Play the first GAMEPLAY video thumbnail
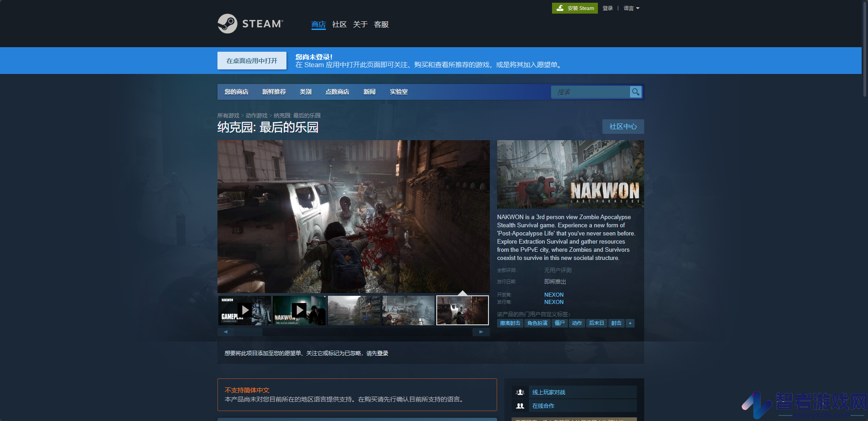Viewport: 868px width, 421px height. point(245,310)
